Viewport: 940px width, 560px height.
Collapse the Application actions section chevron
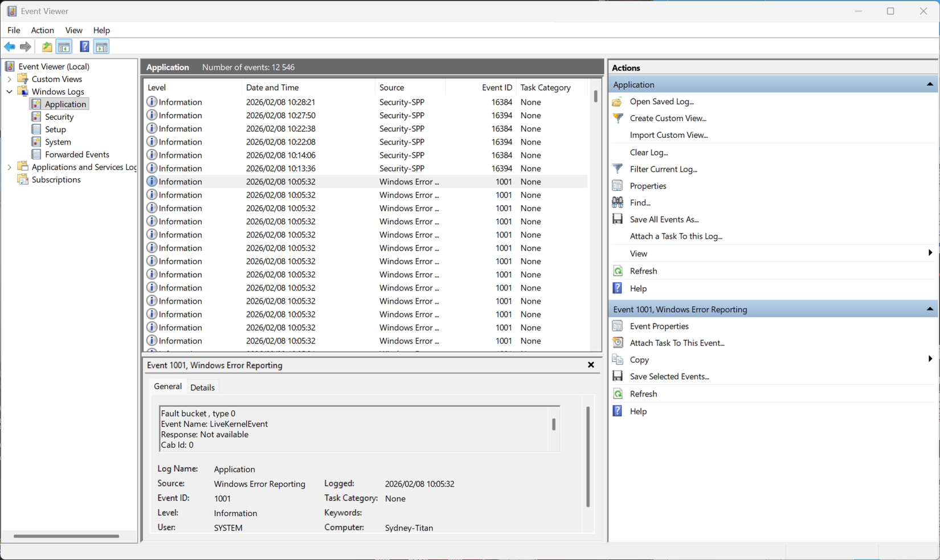point(929,84)
